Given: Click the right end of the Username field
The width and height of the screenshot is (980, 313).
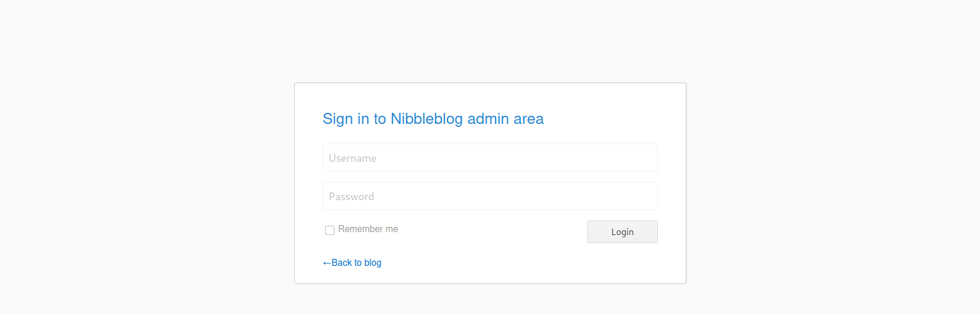Looking at the screenshot, I should 646,158.
